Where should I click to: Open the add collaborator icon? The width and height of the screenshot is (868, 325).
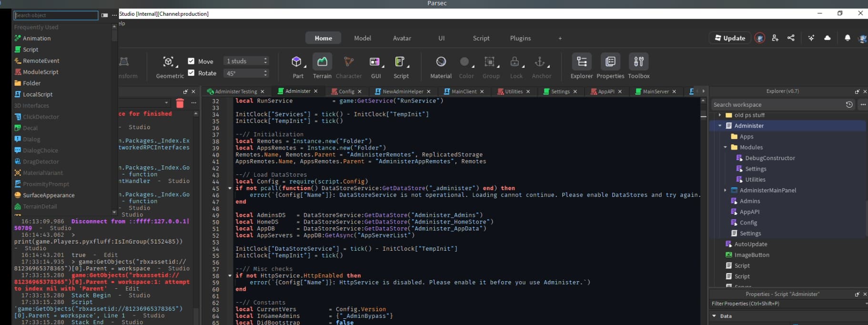775,38
